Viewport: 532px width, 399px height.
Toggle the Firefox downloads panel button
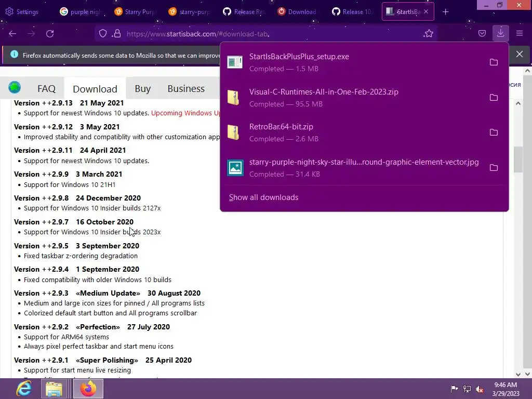pyautogui.click(x=500, y=33)
